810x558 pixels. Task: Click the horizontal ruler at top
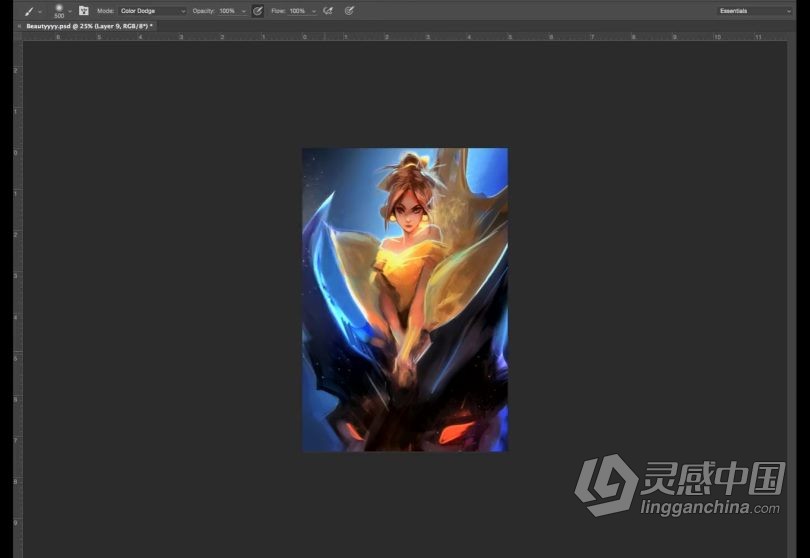pos(400,36)
